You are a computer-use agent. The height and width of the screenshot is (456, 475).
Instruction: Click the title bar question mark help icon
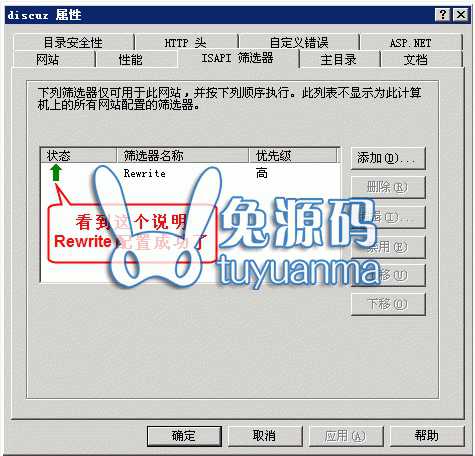[442, 14]
